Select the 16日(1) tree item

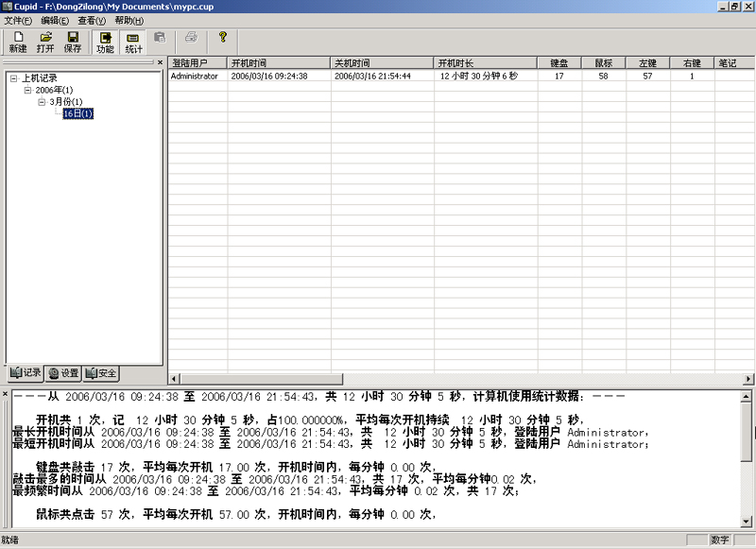point(77,114)
